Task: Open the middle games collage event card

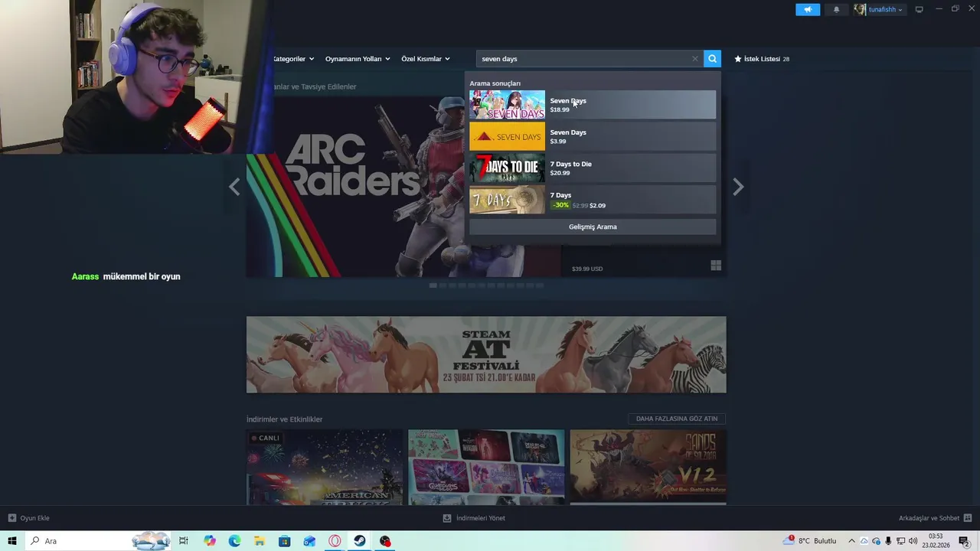Action: click(x=486, y=467)
